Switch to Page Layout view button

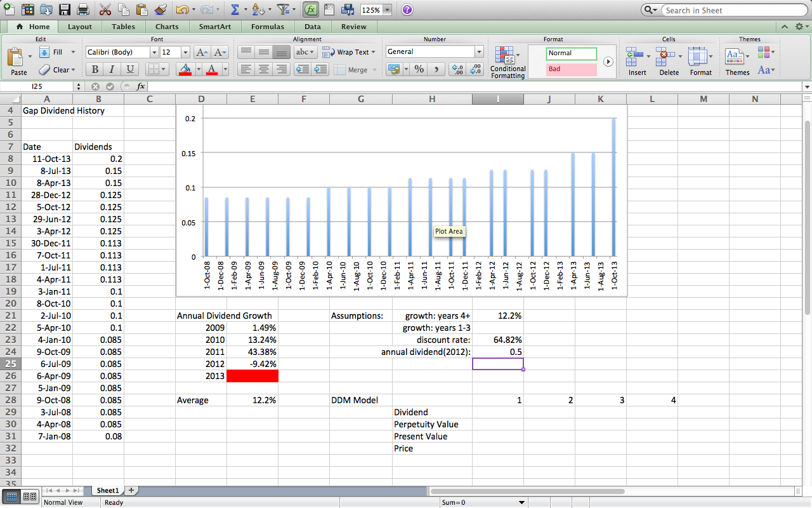30,497
